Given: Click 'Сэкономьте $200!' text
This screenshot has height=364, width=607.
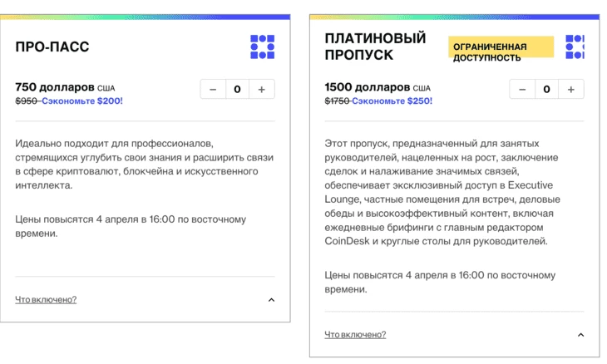Looking at the screenshot, I should (x=82, y=101).
